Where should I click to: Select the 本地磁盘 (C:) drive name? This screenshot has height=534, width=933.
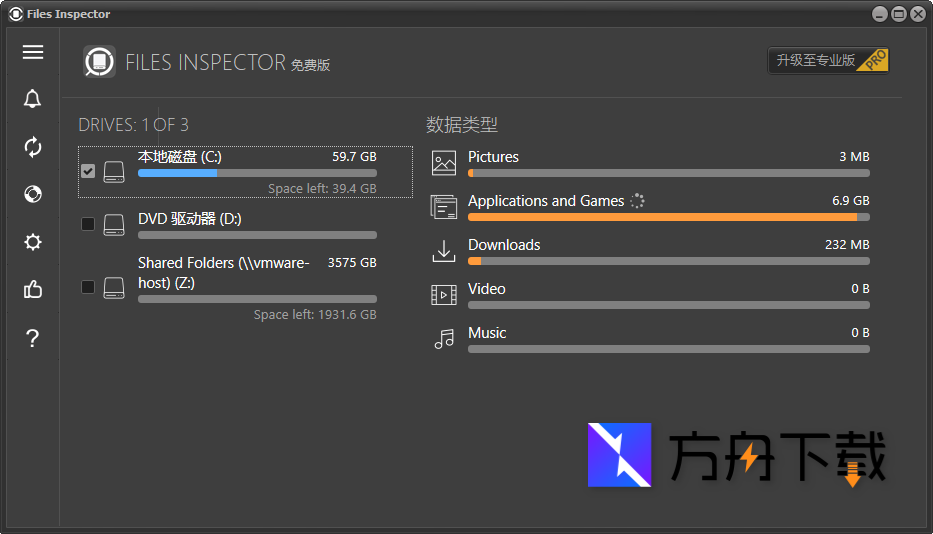point(180,157)
